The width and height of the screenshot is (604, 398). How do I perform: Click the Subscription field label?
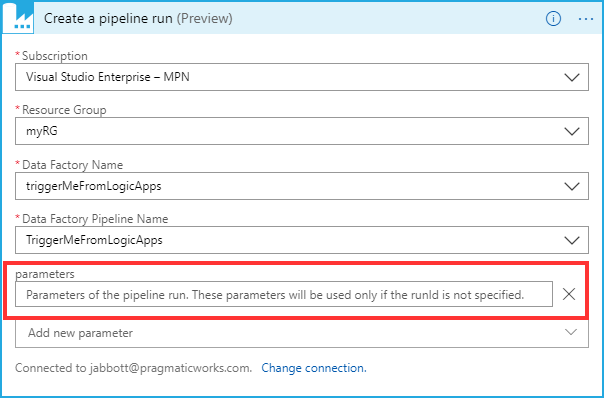click(55, 56)
